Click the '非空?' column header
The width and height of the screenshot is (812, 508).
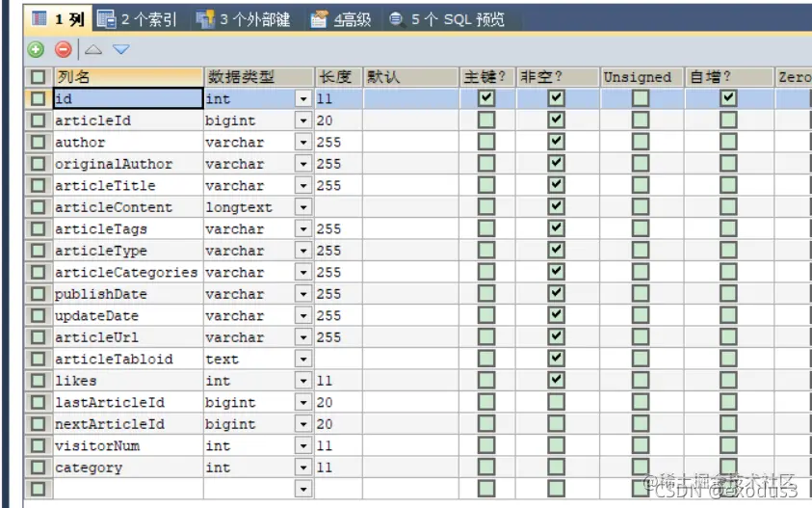pyautogui.click(x=558, y=77)
